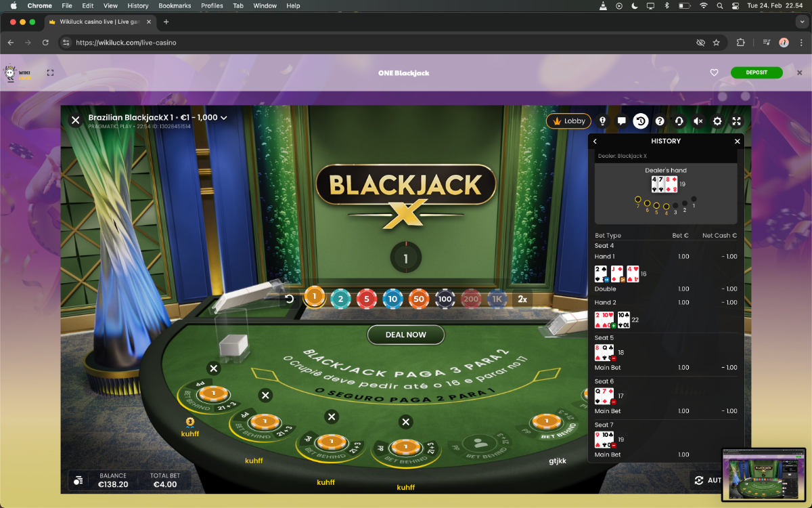Expand the Brazilian BlackjackX table dropdown
Image resolution: width=812 pixels, height=508 pixels.
tap(223, 118)
